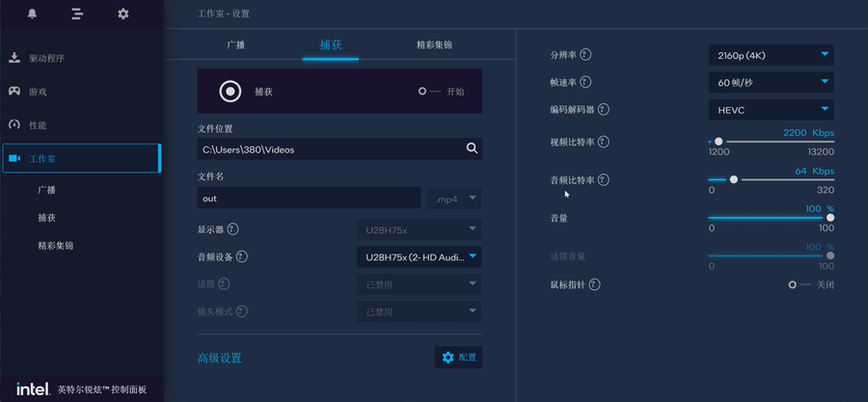Expand the 分辨率 2160p (4K) dropdown

pyautogui.click(x=771, y=55)
